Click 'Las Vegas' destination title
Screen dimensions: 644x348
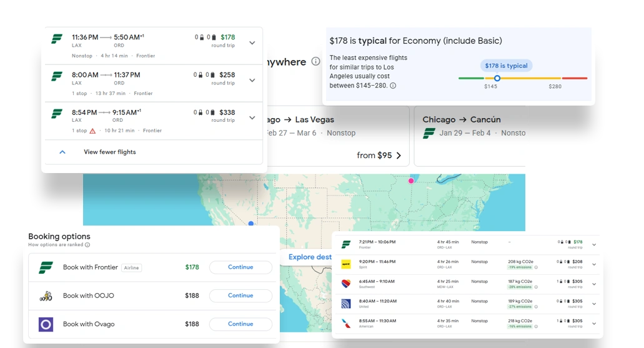(x=314, y=119)
